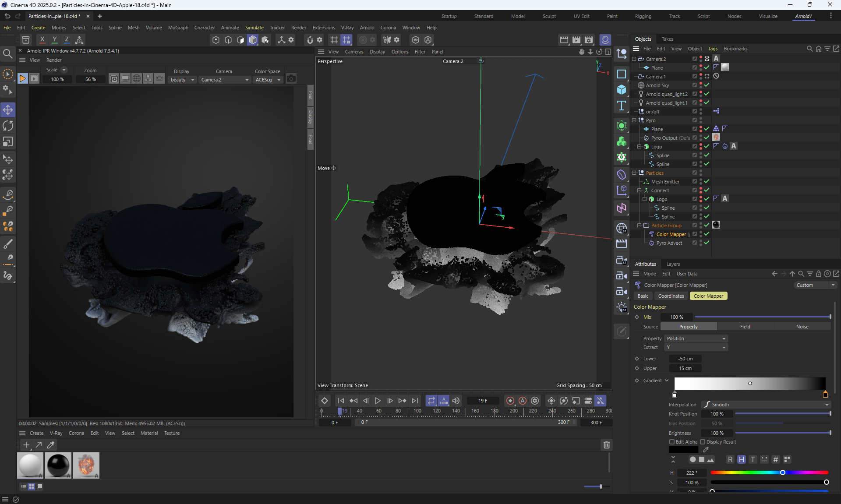Select Noise as Source option
Image resolution: width=841 pixels, height=504 pixels.
pos(802,327)
